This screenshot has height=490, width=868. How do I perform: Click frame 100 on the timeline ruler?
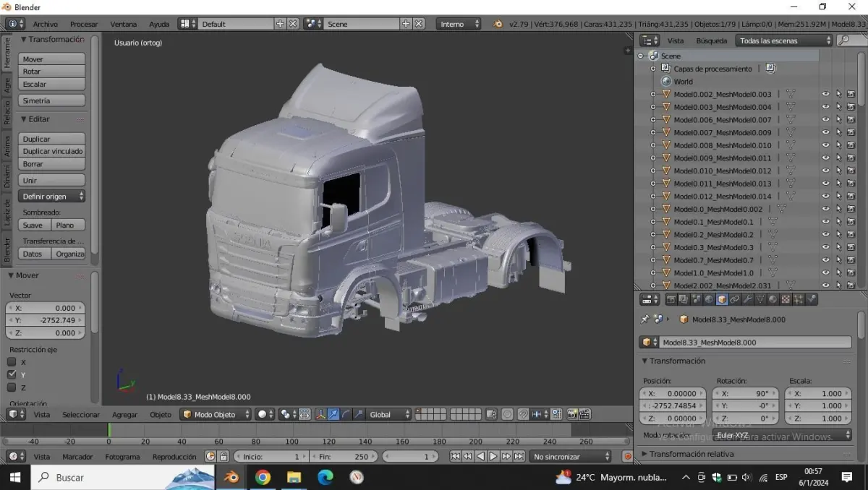coord(292,442)
